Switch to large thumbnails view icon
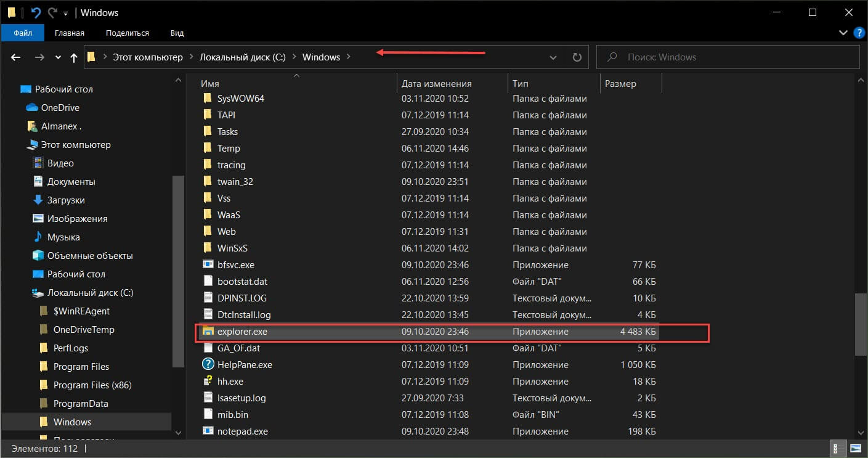The width and height of the screenshot is (868, 458). pos(856,448)
